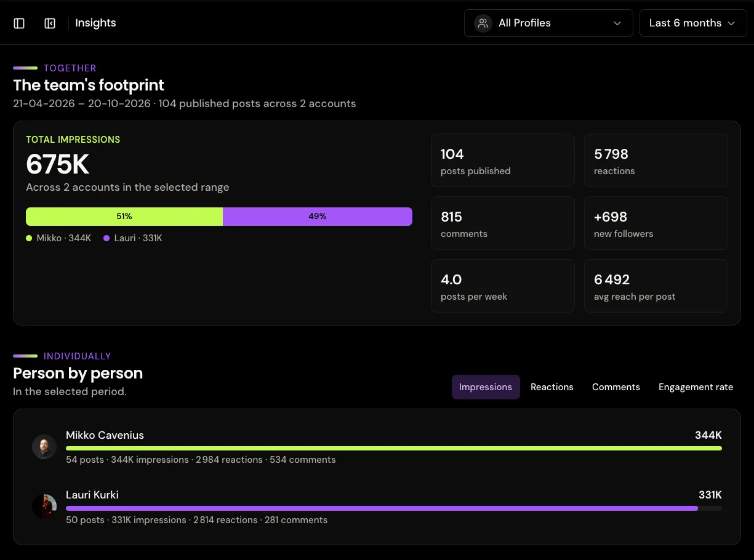Click the In the selected period text
This screenshot has height=560, width=754.
70,391
